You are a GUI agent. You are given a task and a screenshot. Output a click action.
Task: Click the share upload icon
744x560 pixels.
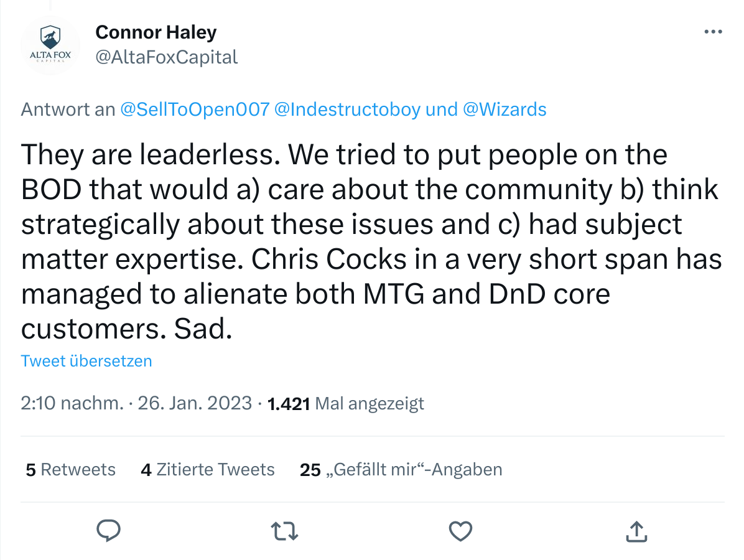coord(635,531)
